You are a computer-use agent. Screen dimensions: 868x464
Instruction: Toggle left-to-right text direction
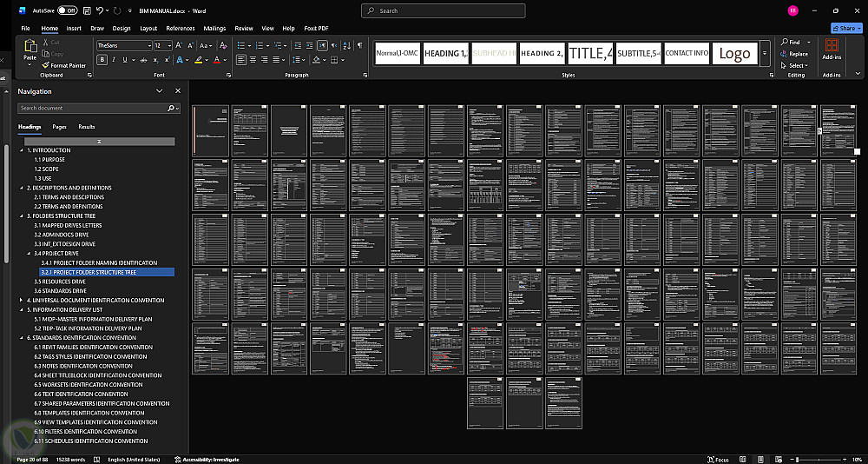(323, 45)
